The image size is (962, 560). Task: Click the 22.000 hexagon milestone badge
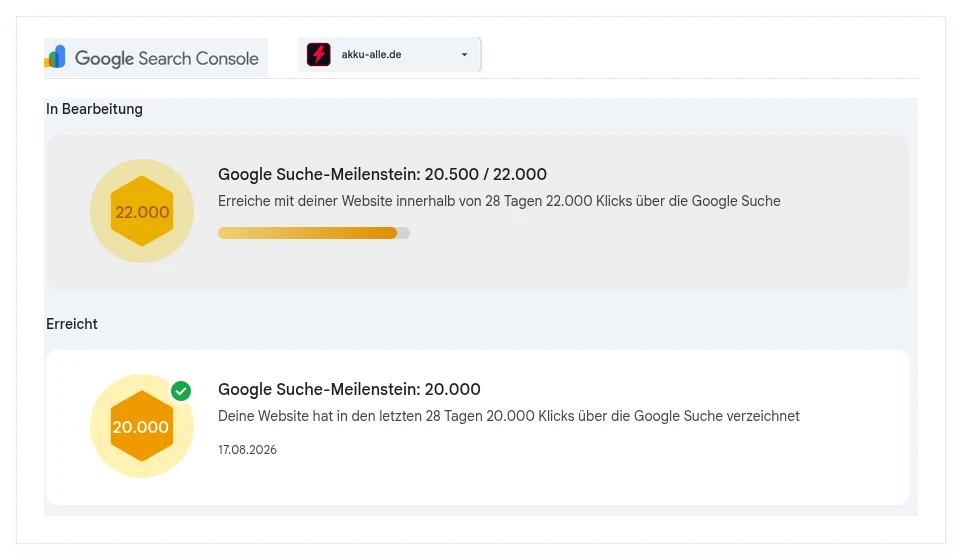click(142, 211)
